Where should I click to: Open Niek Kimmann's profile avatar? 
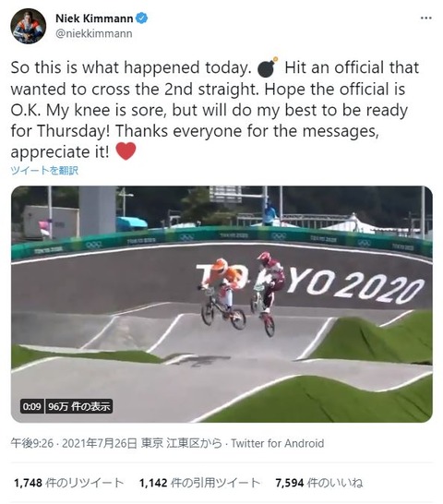coord(29,26)
